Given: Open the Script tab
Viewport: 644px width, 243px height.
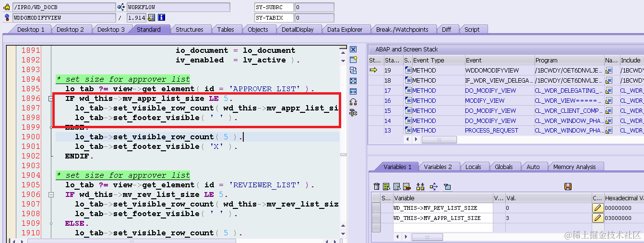Looking at the screenshot, I should [x=472, y=29].
